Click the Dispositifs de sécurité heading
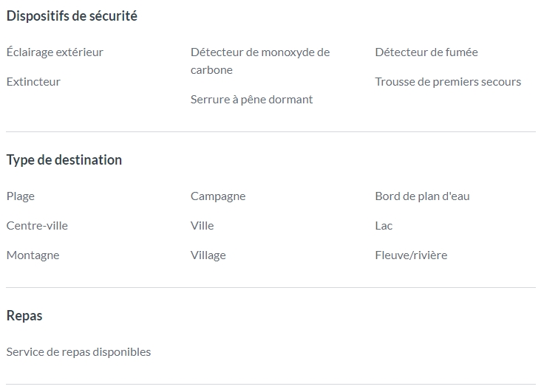 pyautogui.click(x=72, y=16)
